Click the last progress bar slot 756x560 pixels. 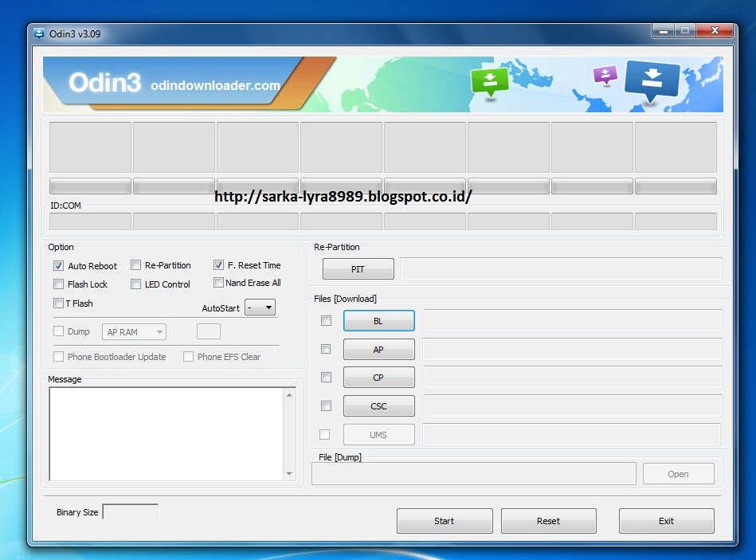point(676,186)
